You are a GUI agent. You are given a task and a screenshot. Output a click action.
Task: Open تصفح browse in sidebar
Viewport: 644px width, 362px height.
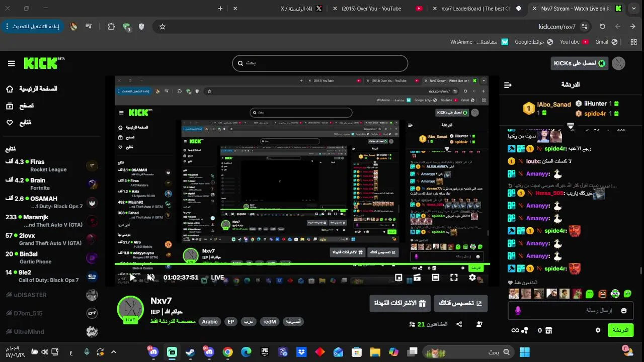[20, 106]
